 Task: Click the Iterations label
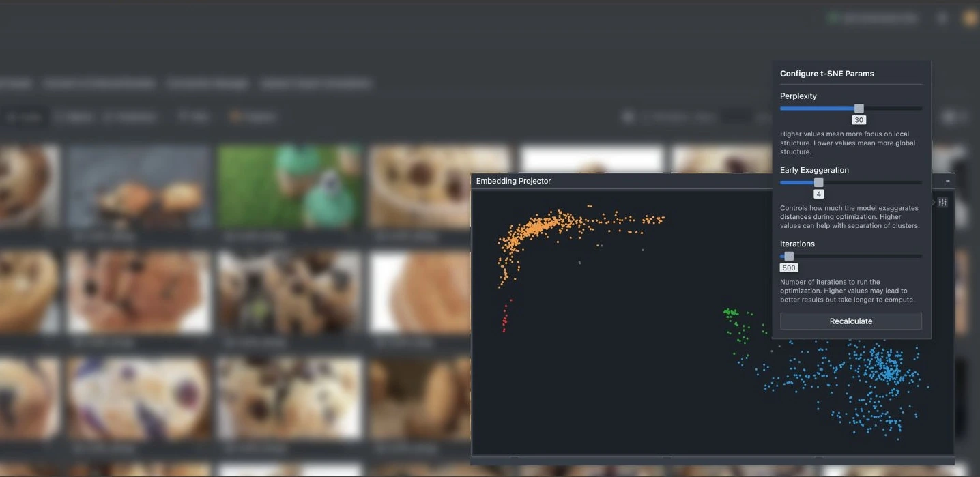point(797,244)
